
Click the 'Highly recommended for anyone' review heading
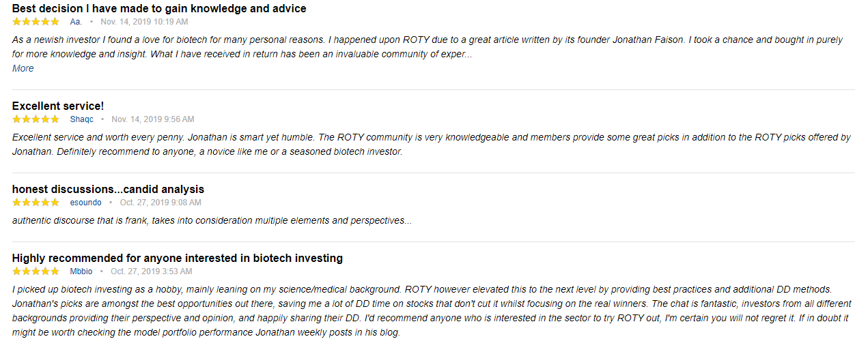coord(178,258)
